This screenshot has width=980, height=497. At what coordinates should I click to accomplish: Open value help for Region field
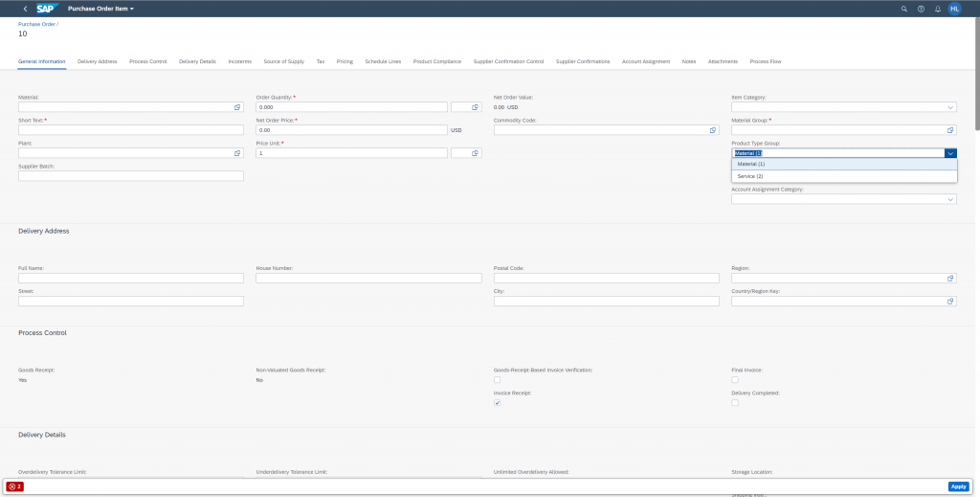click(x=950, y=279)
